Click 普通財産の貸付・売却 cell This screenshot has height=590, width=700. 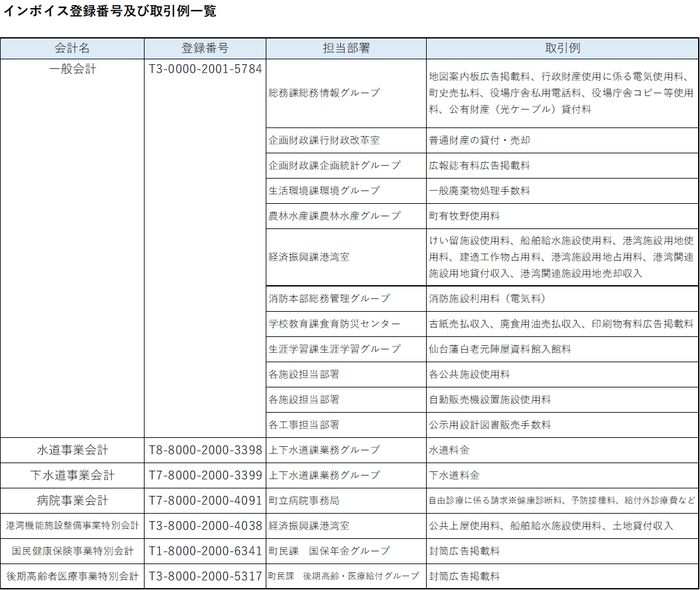(x=562, y=141)
